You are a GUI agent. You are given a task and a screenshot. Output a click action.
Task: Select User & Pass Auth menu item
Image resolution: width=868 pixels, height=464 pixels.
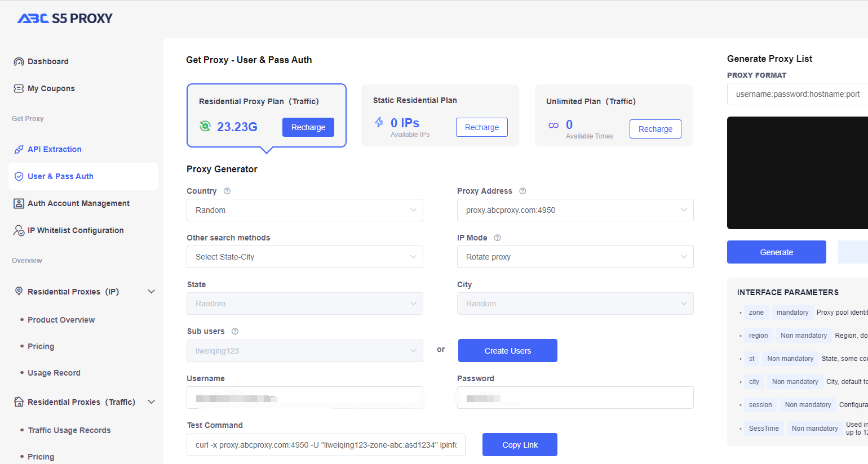coord(83,176)
